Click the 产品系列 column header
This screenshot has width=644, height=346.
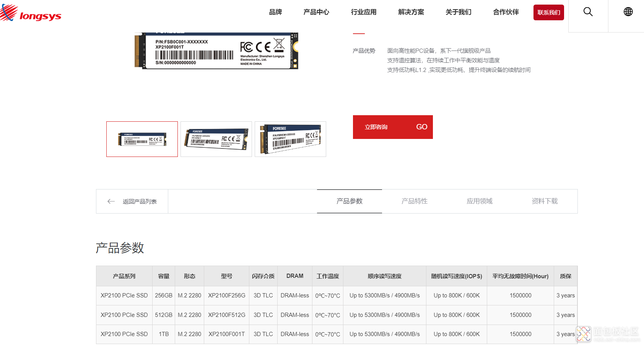[x=124, y=276]
